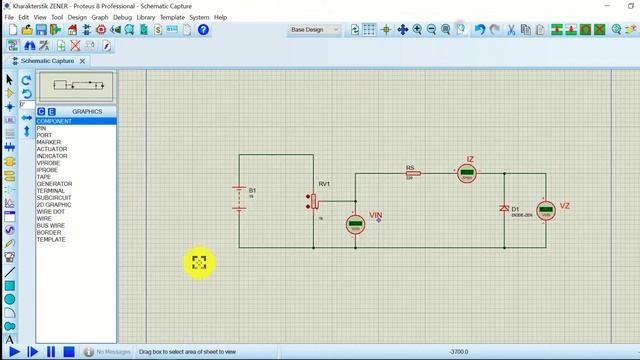Click the Block Delete green icon with red X
640x360 pixels.
coord(600,29)
